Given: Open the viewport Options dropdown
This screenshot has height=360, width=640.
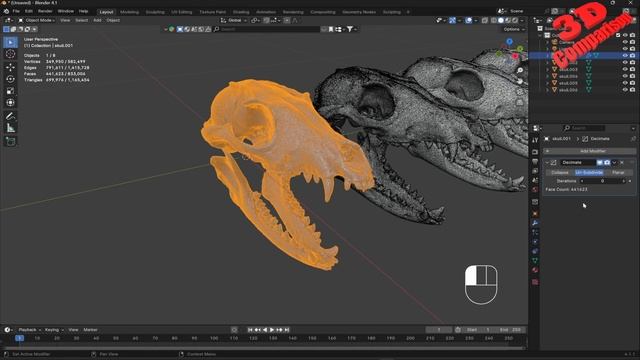Looking at the screenshot, I should 513,29.
